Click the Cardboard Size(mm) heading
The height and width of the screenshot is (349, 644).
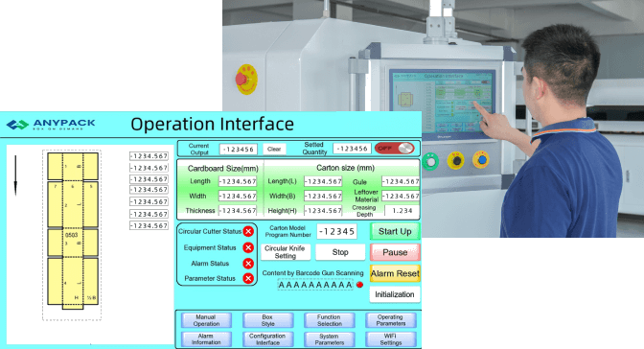point(223,169)
